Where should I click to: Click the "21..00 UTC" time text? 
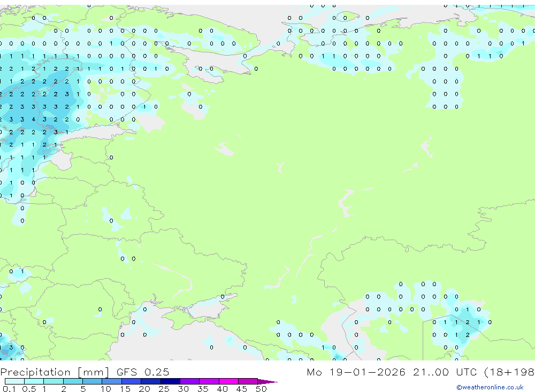click(445, 372)
